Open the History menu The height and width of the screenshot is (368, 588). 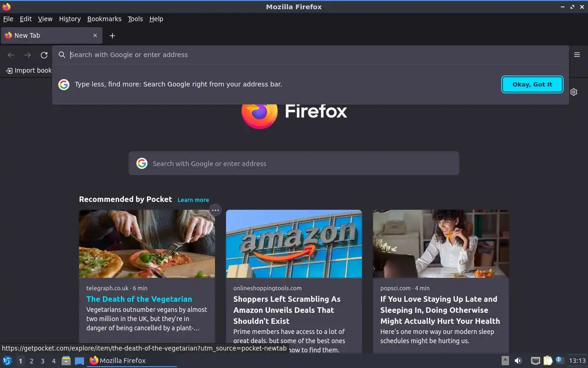click(70, 19)
